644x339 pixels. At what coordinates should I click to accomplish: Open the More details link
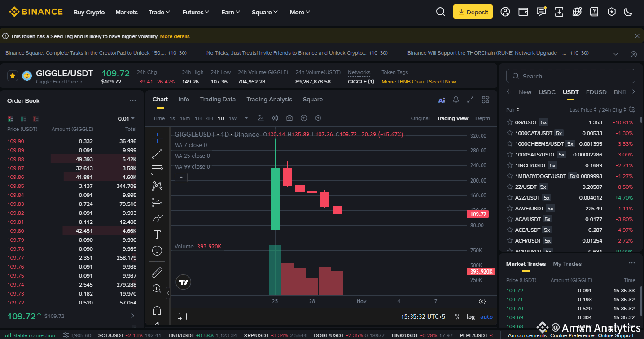pyautogui.click(x=175, y=36)
